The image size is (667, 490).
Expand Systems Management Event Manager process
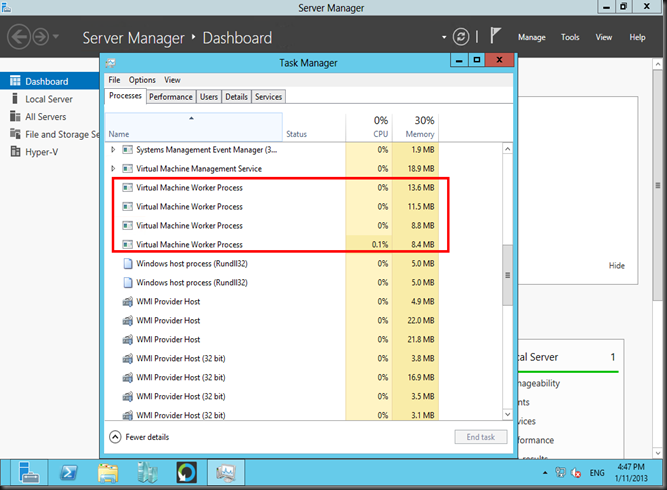point(113,149)
